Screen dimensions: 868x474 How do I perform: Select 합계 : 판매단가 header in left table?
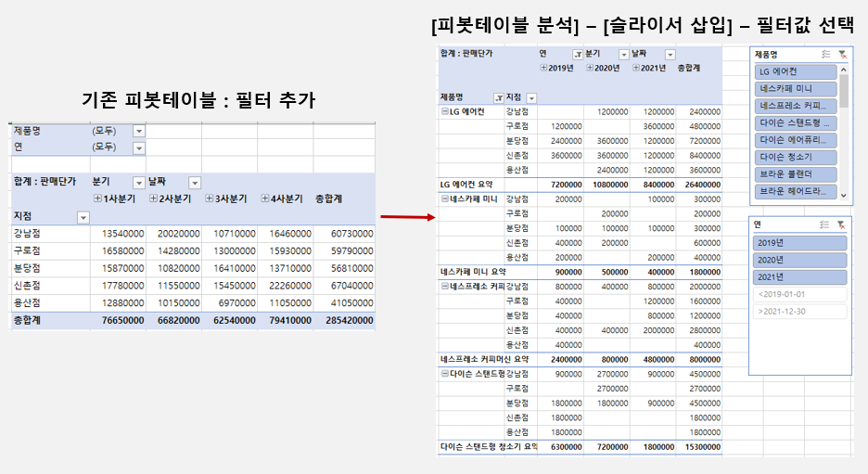click(45, 182)
